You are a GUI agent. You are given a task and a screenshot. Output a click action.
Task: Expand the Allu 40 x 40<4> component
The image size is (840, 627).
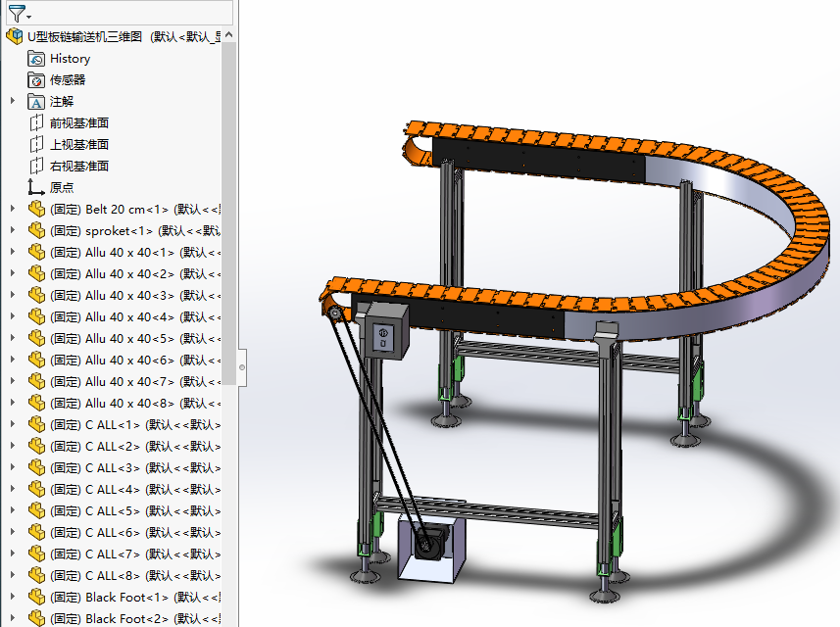[x=13, y=316]
